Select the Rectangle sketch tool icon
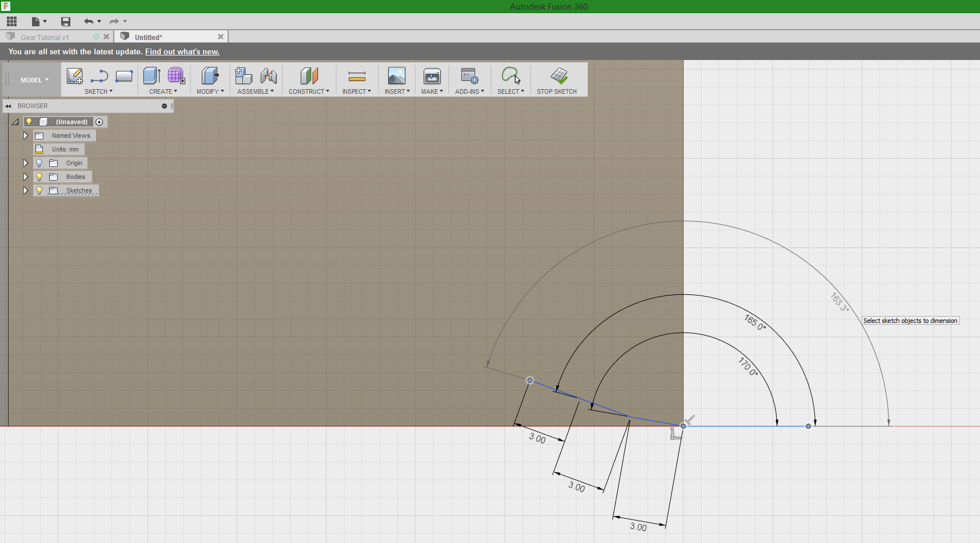The image size is (980, 543). point(124,76)
